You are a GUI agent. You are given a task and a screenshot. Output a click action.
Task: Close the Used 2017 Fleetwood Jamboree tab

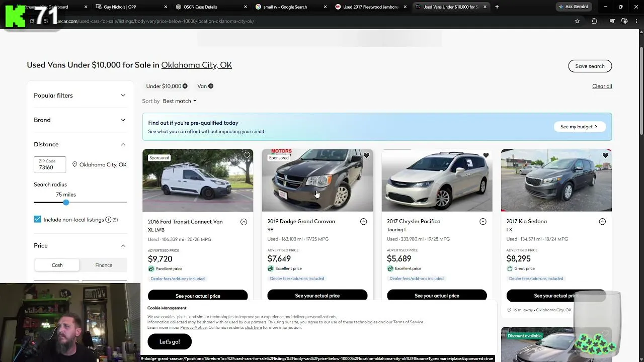405,7
